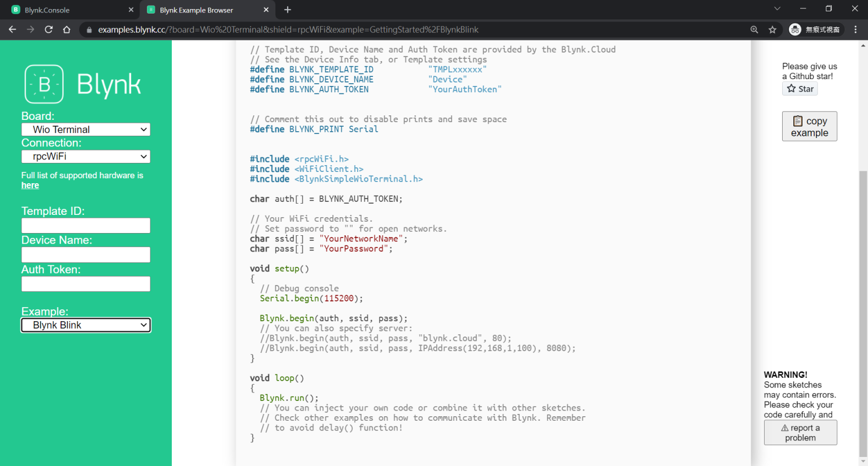Open the Example dropdown showing Blynk Blink
This screenshot has height=466, width=868.
(x=86, y=325)
